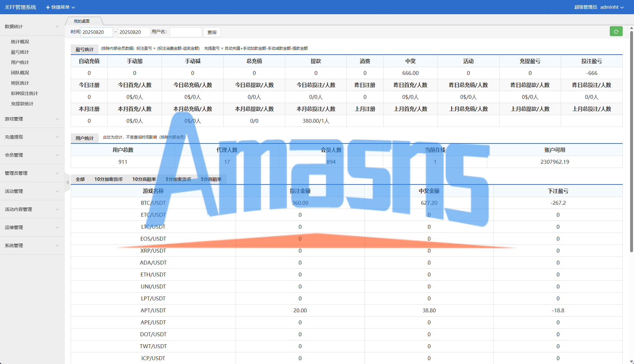Select the 全部 games tab

coord(80,179)
